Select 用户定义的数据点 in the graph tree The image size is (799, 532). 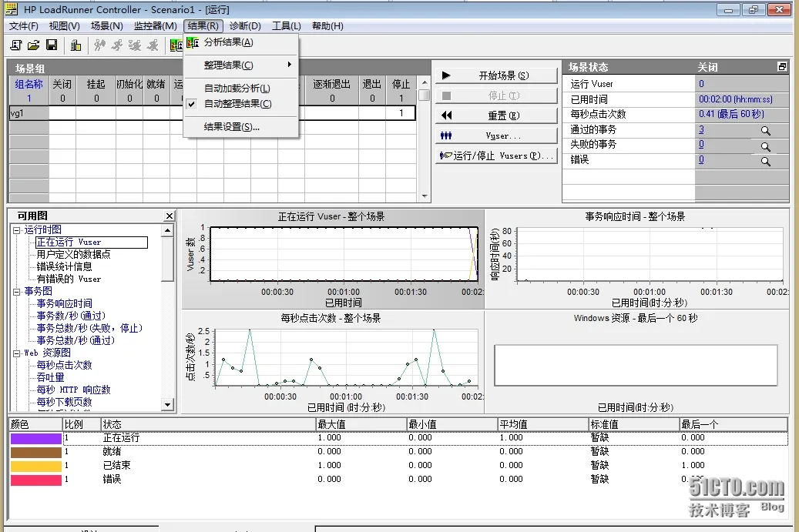point(73,255)
